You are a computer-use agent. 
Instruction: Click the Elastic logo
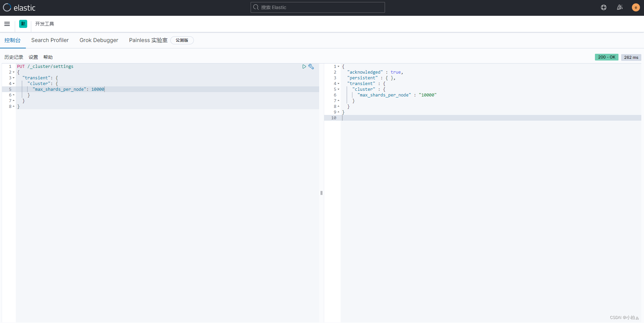(x=19, y=8)
